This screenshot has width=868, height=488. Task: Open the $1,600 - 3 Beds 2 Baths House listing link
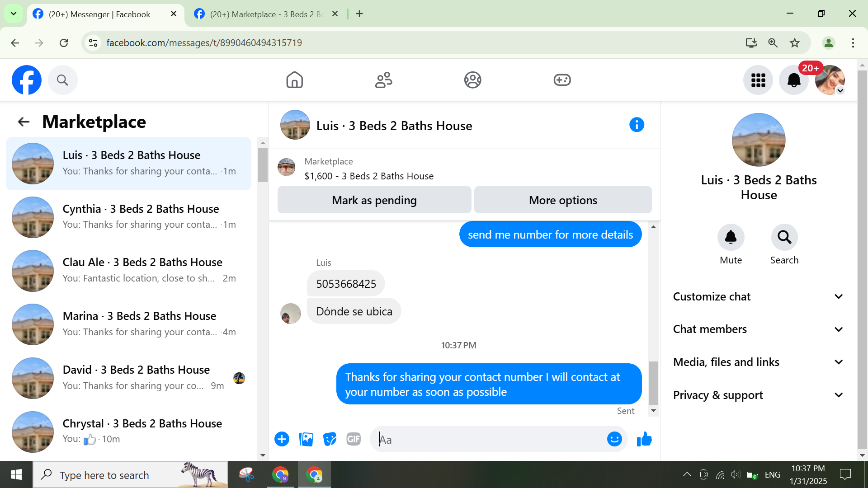369,176
